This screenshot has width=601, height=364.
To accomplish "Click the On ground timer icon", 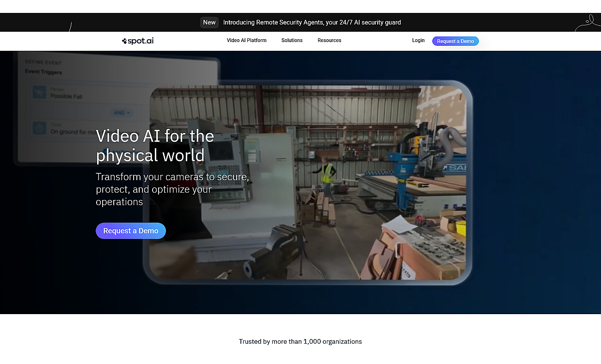I will click(x=39, y=128).
